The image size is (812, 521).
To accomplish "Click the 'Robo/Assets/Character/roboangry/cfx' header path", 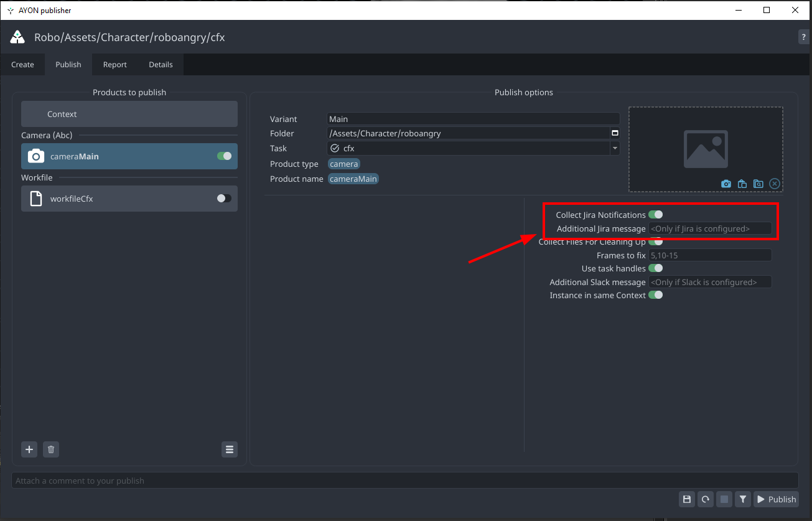I will [129, 37].
